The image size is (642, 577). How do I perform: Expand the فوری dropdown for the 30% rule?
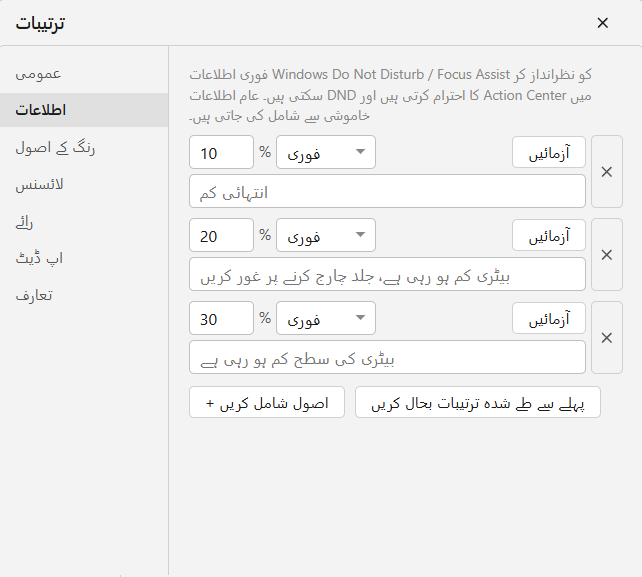326,318
